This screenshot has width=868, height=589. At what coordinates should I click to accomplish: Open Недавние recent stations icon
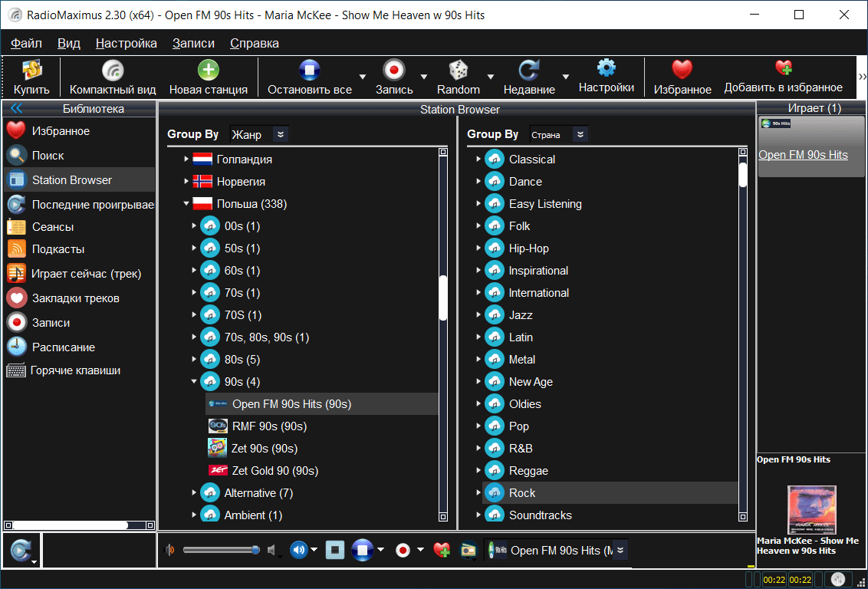point(529,71)
